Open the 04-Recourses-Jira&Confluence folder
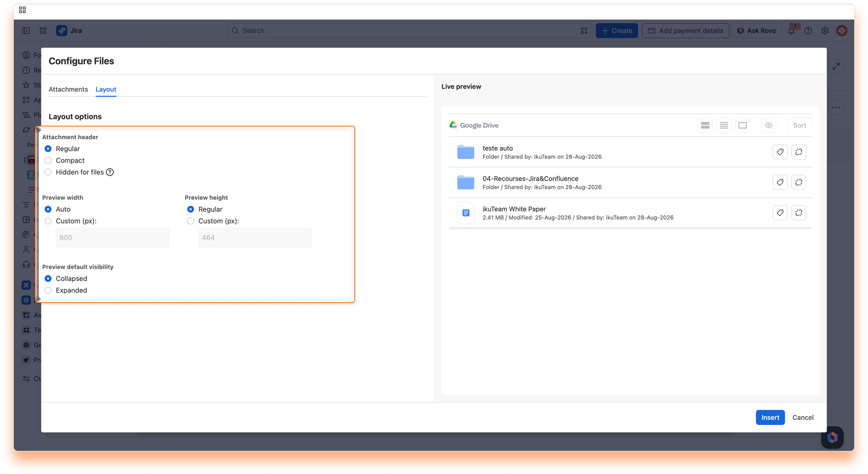This screenshot has width=868, height=474. tap(530, 179)
